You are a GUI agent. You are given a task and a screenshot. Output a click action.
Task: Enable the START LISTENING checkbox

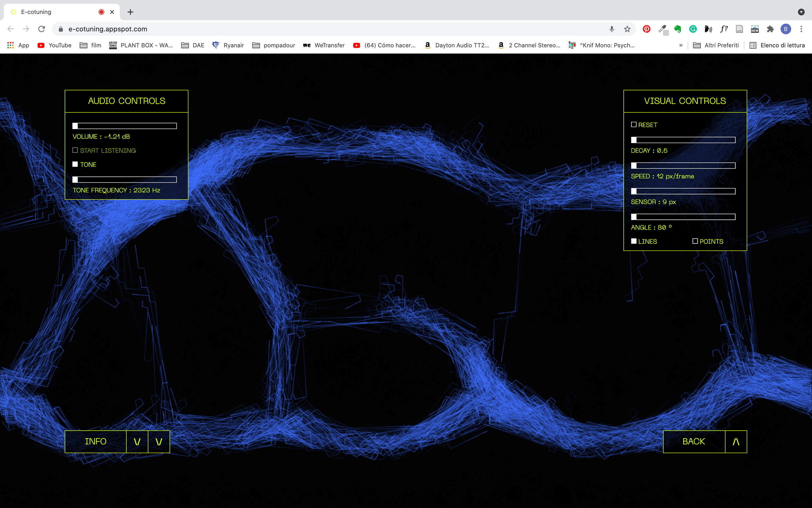coord(75,150)
